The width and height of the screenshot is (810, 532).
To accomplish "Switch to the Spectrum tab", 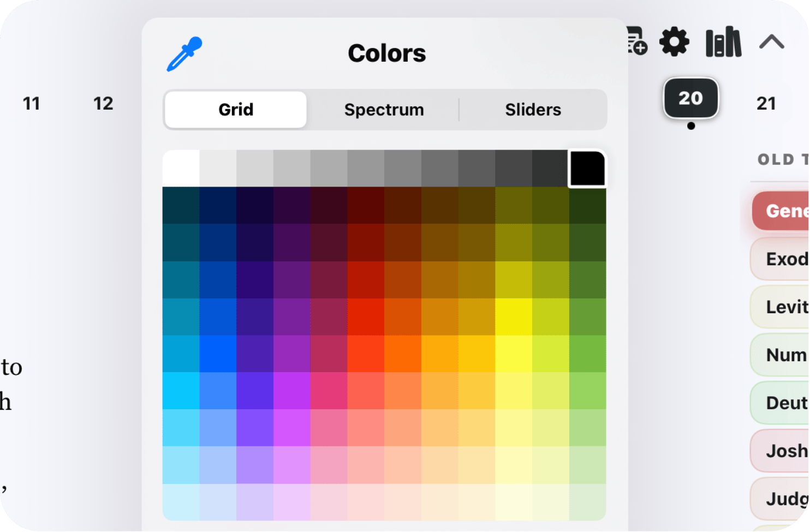I will 384,110.
